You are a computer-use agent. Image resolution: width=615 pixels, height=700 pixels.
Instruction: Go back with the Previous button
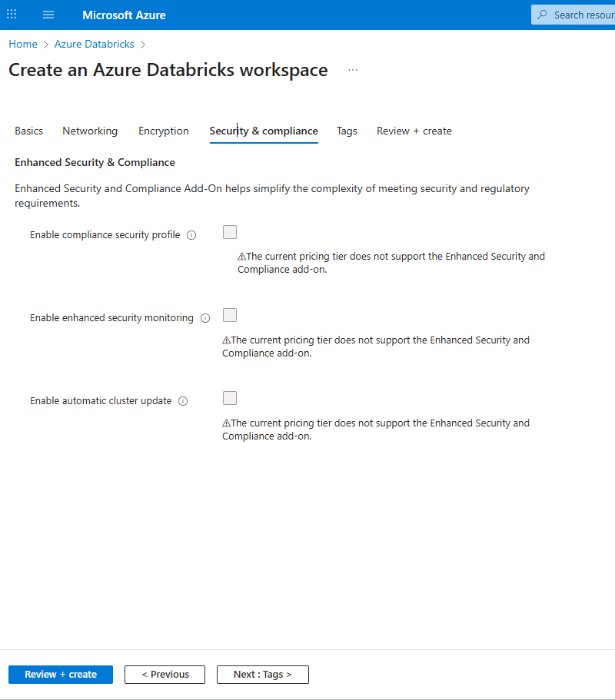tap(165, 675)
